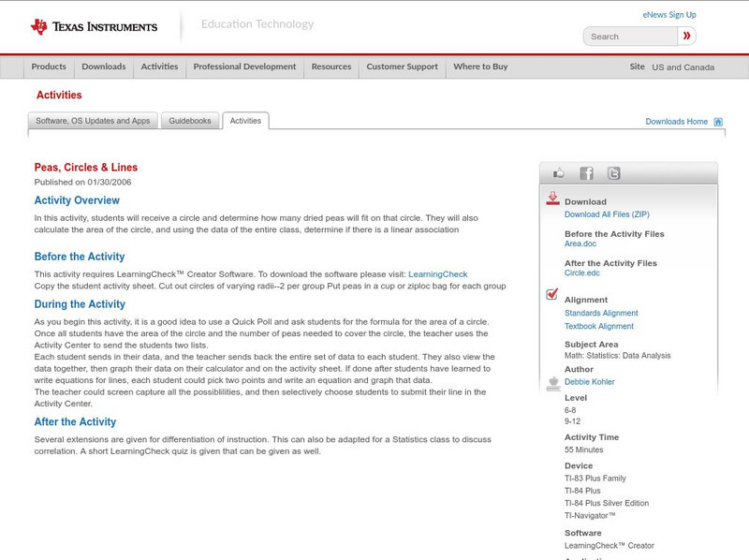Click the 9-12 level entry
The height and width of the screenshot is (560, 749).
coord(572,421)
